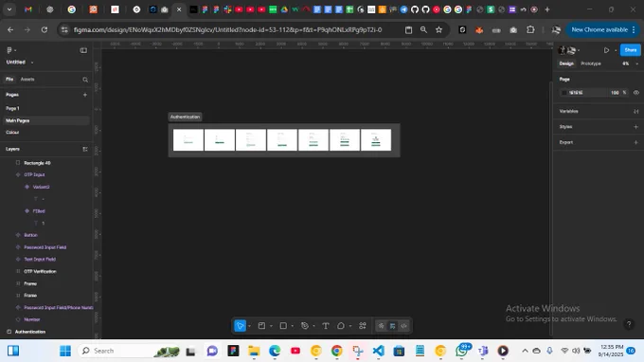
Task: Edit the page color opacity value
Action: [615, 93]
